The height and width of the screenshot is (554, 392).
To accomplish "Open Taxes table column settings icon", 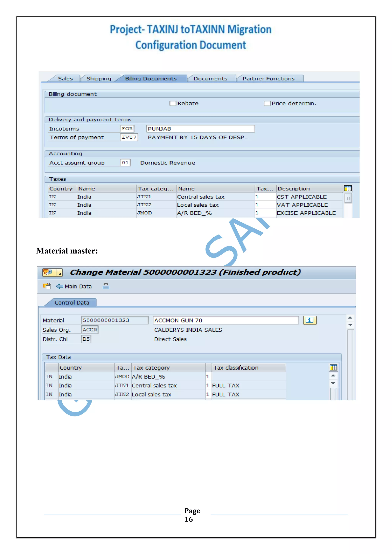I will click(x=348, y=188).
